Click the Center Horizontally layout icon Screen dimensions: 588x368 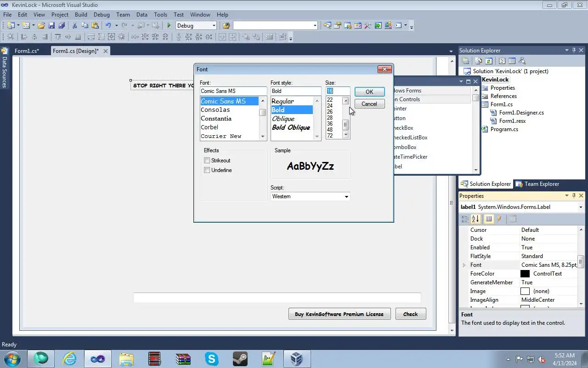222,37
